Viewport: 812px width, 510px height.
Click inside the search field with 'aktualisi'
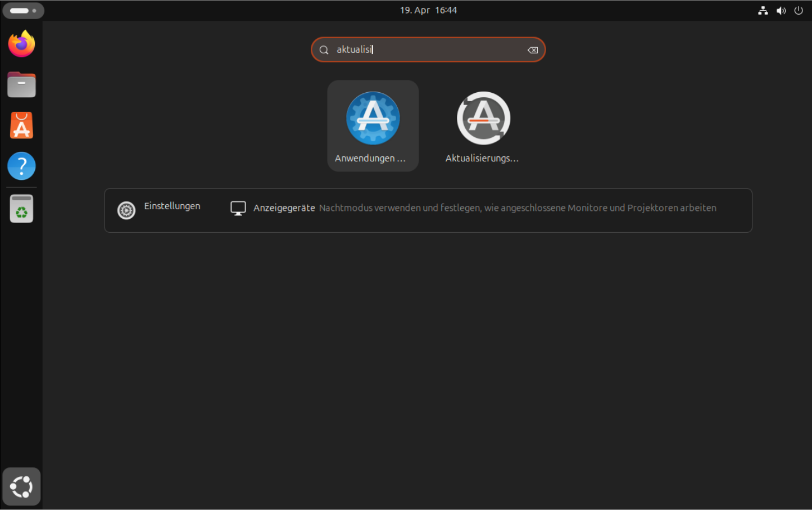pyautogui.click(x=427, y=50)
